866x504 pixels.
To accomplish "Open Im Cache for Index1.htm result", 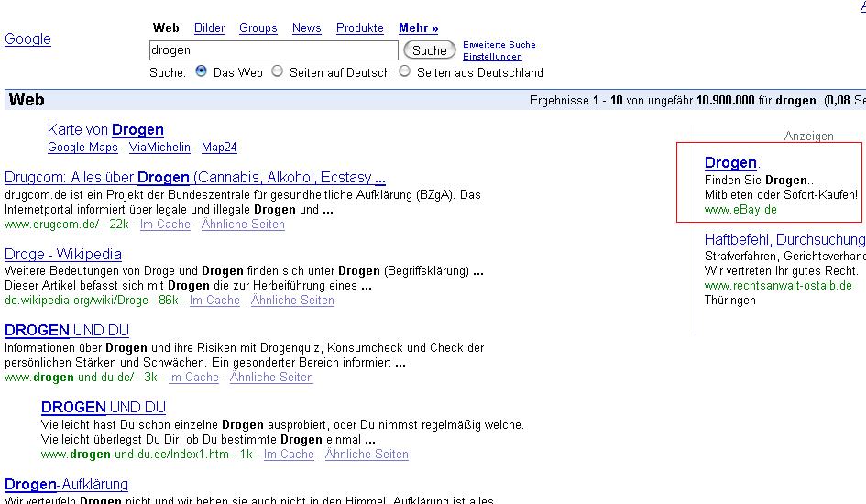I will coord(289,455).
